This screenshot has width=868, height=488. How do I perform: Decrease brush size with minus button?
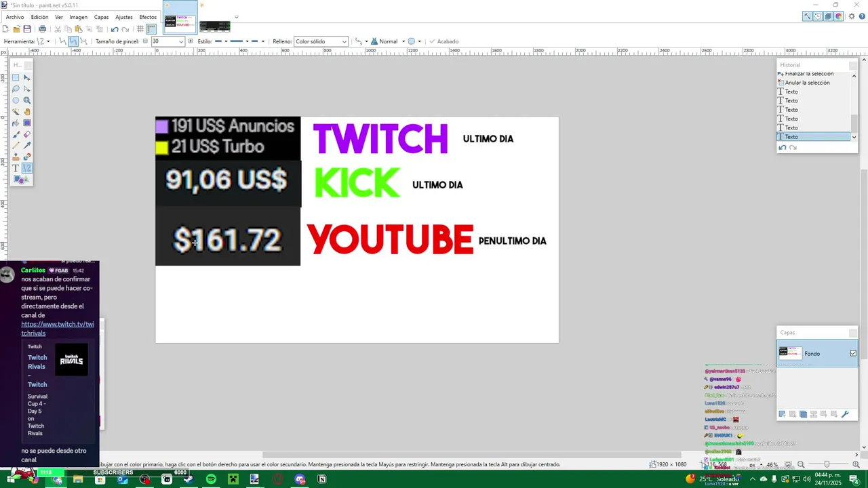pyautogui.click(x=145, y=41)
